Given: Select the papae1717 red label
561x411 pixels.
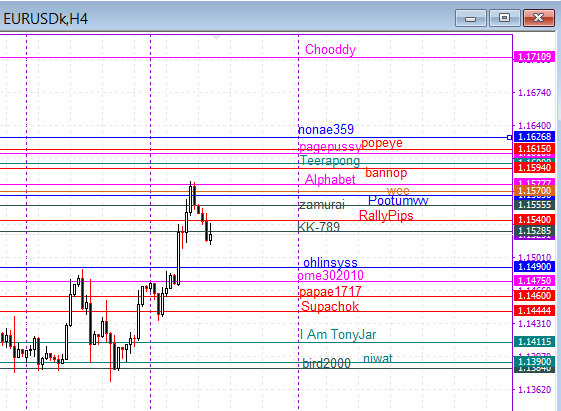Looking at the screenshot, I should pos(330,292).
